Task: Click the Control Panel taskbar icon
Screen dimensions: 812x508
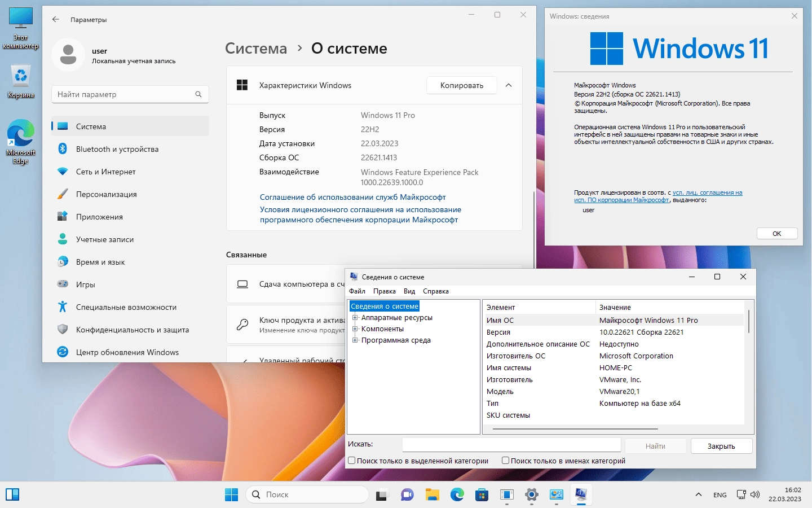Action: [x=556, y=495]
